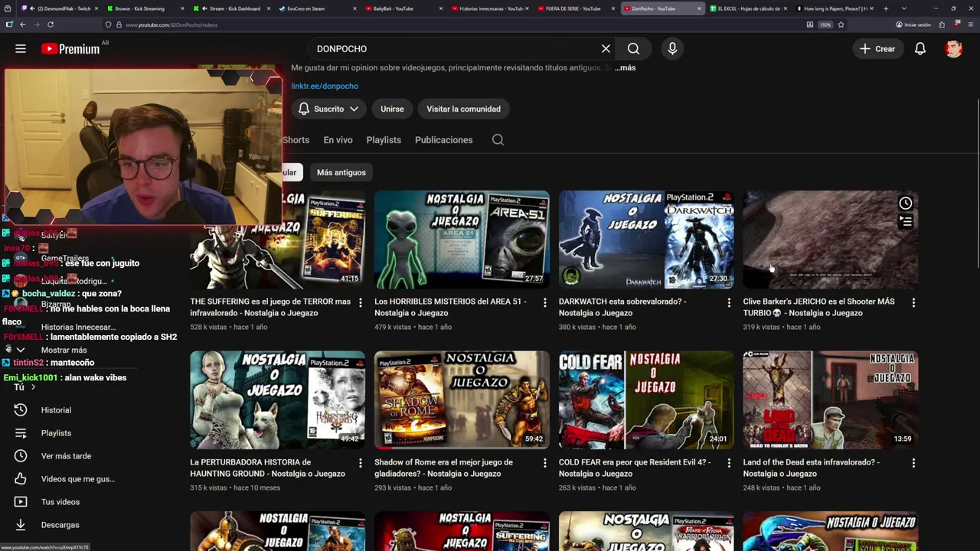Clear the DONPOCHO search text
This screenshot has height=551, width=980.
[606, 48]
